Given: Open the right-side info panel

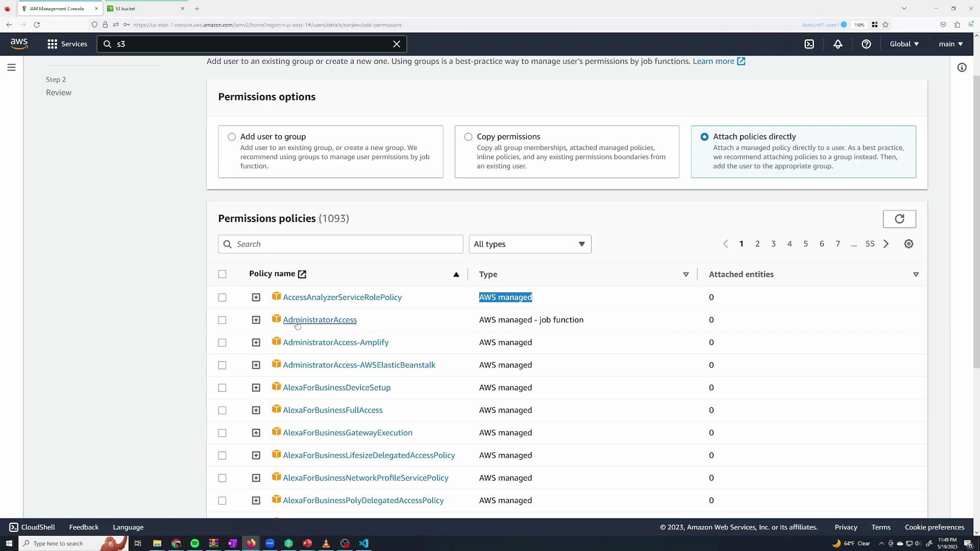Looking at the screenshot, I should pyautogui.click(x=962, y=67).
